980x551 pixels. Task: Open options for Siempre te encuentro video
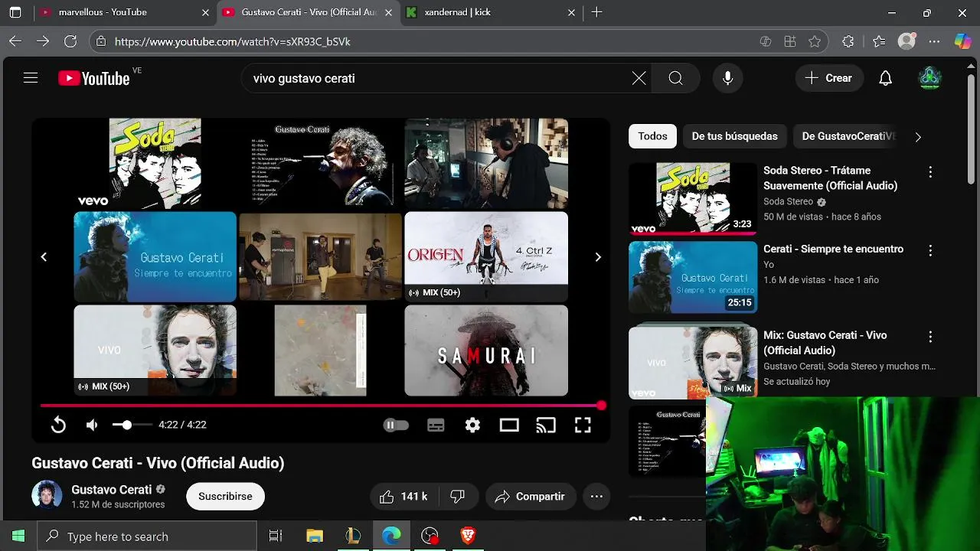(930, 250)
